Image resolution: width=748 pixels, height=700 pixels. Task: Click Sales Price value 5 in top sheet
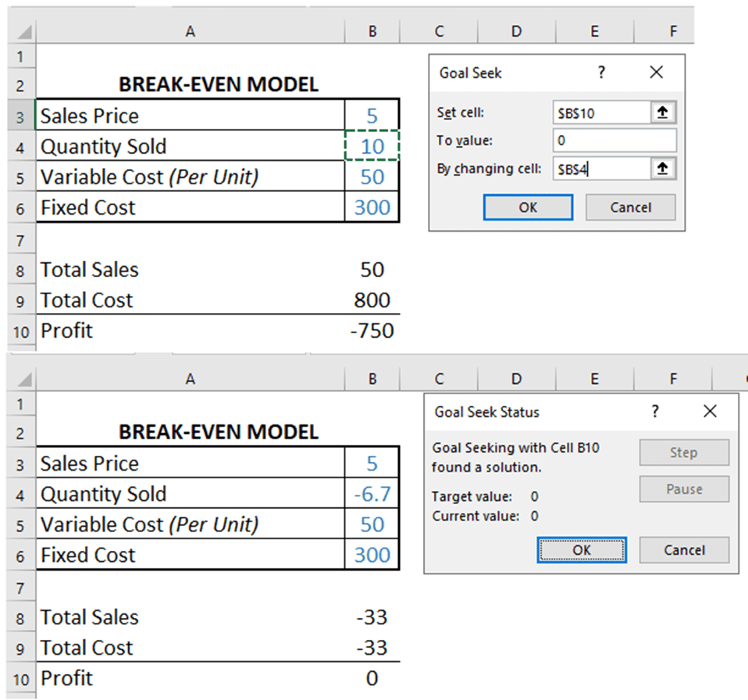point(372,115)
